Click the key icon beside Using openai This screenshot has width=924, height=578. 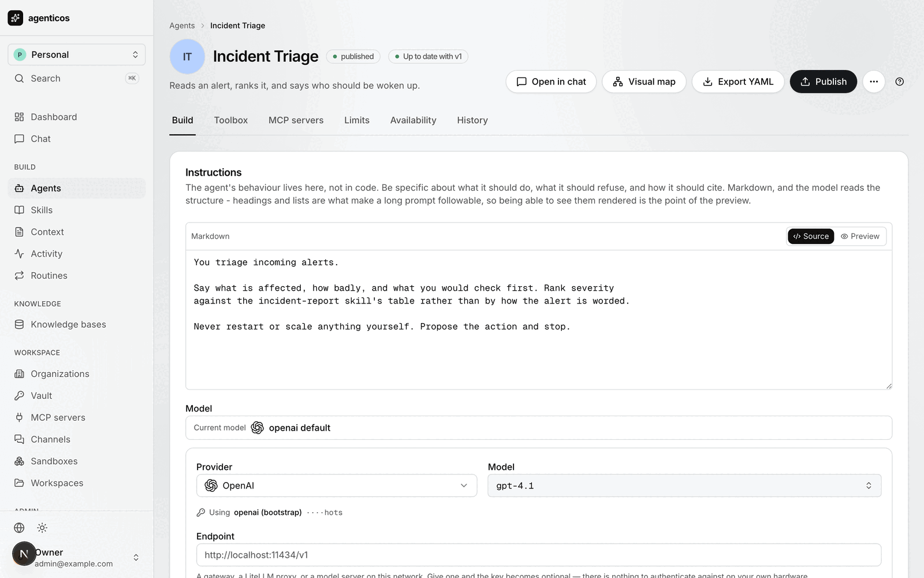(x=201, y=513)
